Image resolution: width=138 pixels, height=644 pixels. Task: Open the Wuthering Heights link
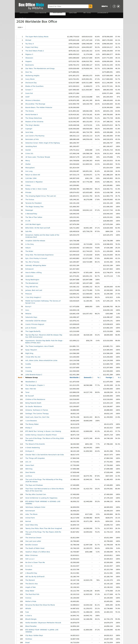32,75
